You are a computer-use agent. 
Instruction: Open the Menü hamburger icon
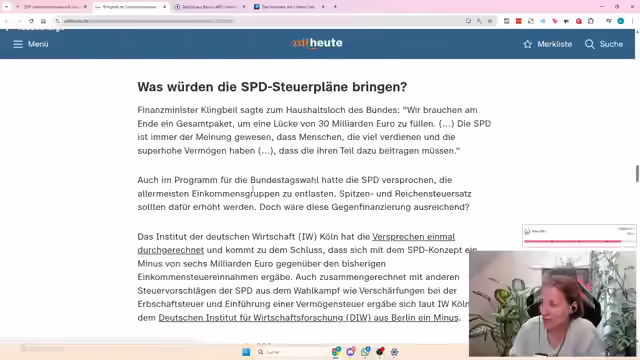click(18, 44)
